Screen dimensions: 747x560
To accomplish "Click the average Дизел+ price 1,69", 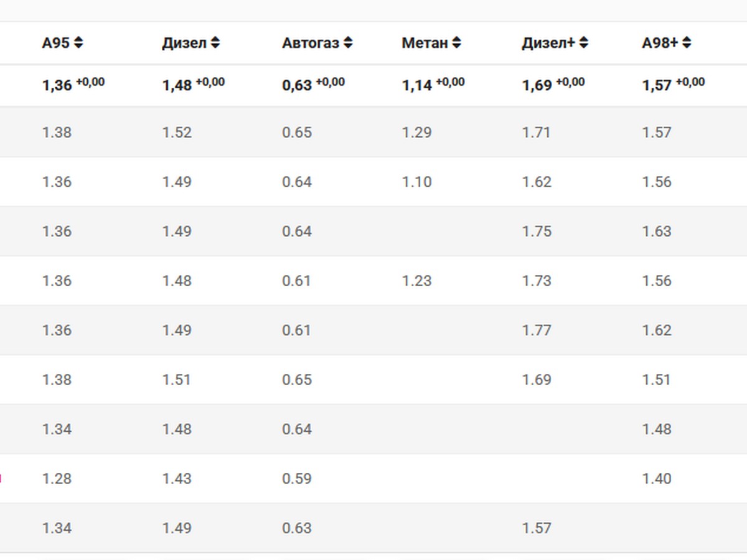I will 537,85.
